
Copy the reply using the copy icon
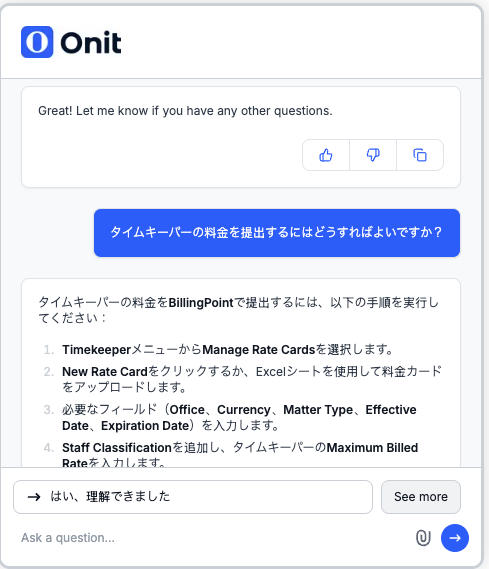click(420, 155)
